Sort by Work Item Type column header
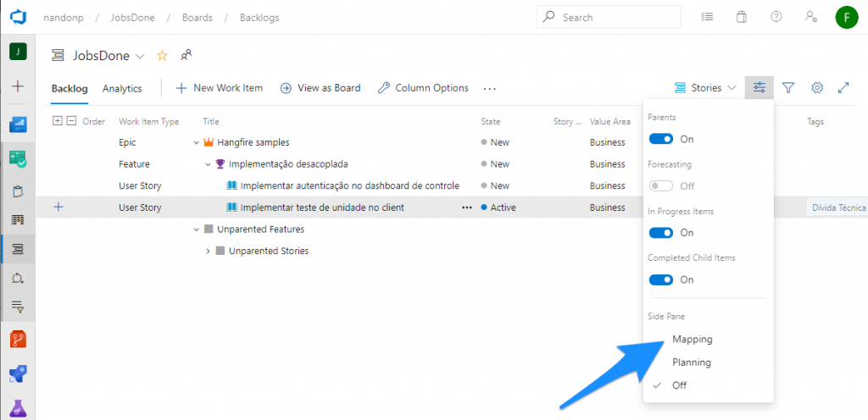Image resolution: width=868 pixels, height=420 pixels. click(149, 122)
